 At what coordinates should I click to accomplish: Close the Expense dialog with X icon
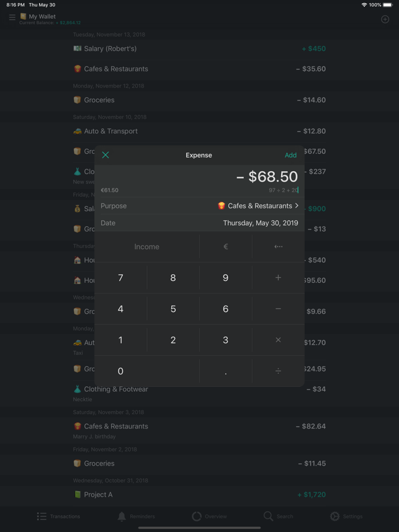tap(105, 155)
